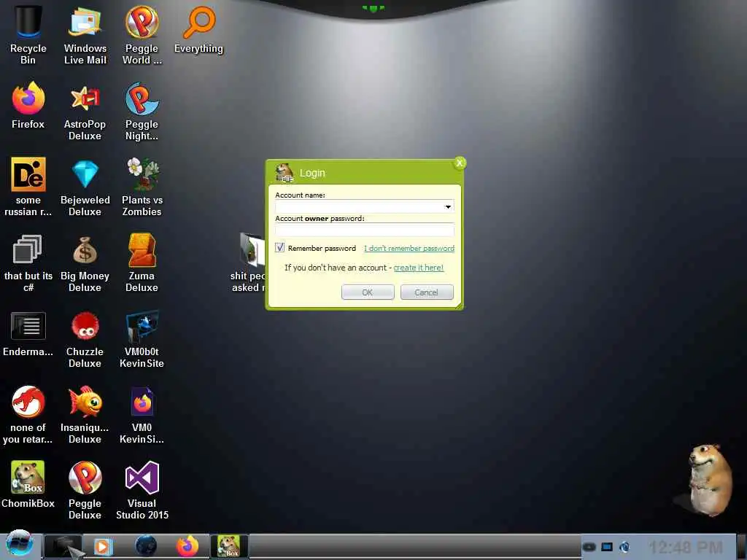
Task: Select 'none of you retar...' desktop icon
Action: pos(28,414)
